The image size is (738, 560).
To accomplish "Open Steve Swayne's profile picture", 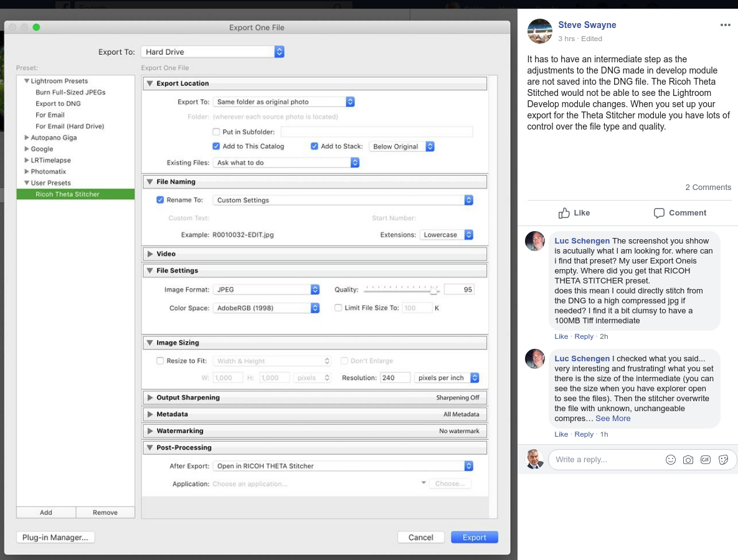I will coord(540,31).
